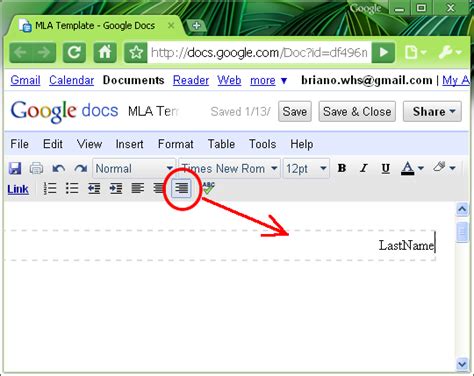
Task: Go to browser home page
Action: pos(105,52)
